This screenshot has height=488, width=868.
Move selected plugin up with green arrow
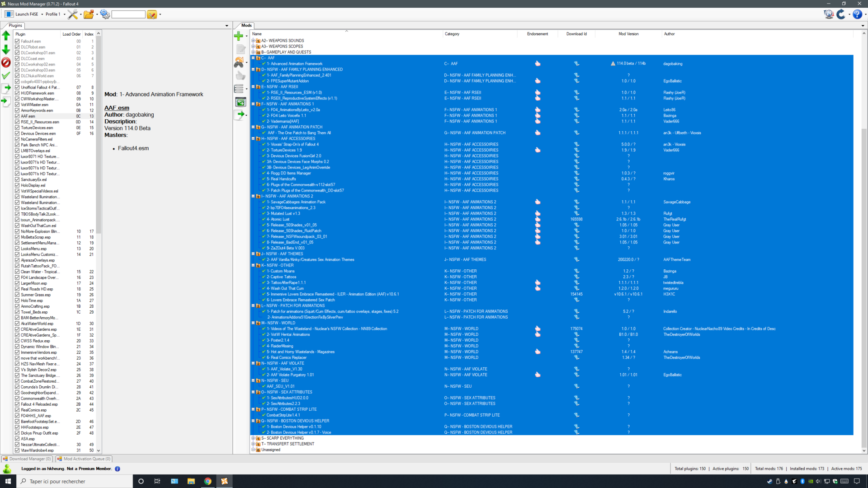coord(6,36)
